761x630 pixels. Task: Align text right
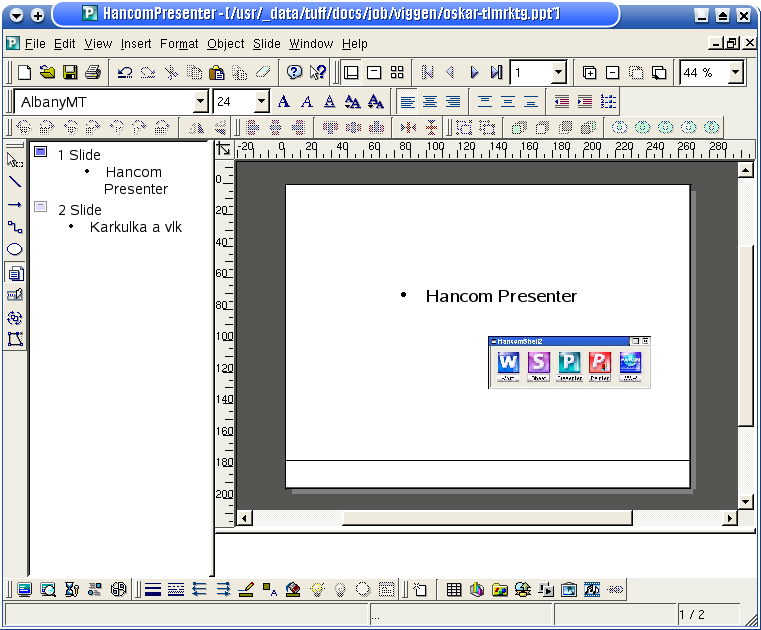[x=453, y=102]
